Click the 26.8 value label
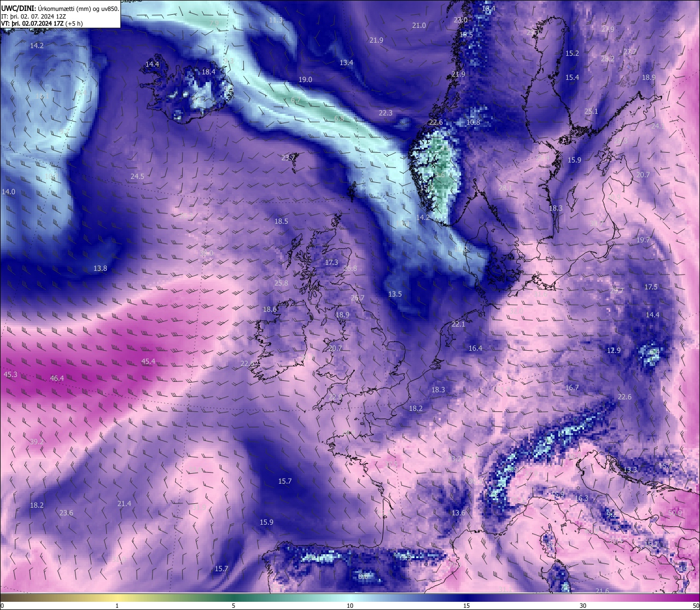Screen dimensions: 700x610 click(350, 268)
